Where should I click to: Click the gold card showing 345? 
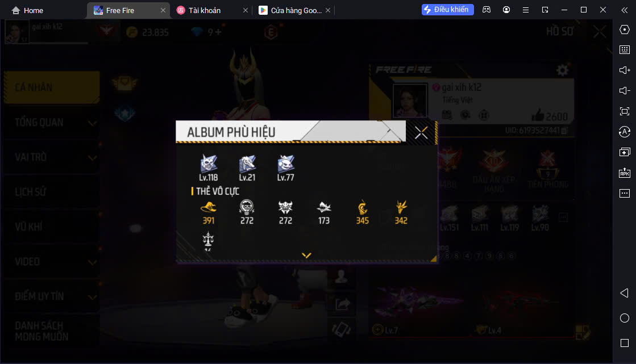(x=363, y=212)
